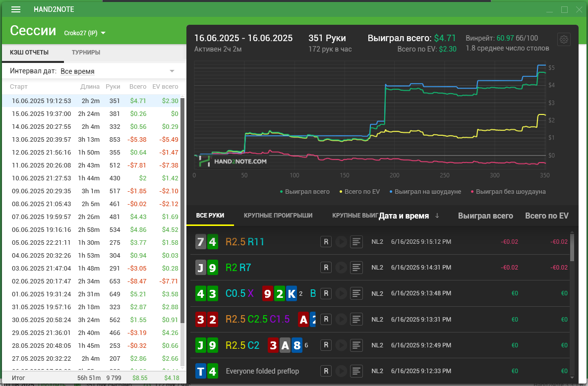Open the Croko27 (IP) player dropdown
The width and height of the screenshot is (588, 386).
pos(85,33)
